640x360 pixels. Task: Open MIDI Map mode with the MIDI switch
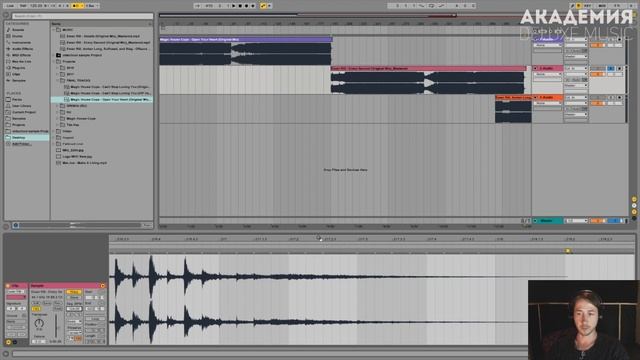[x=602, y=6]
